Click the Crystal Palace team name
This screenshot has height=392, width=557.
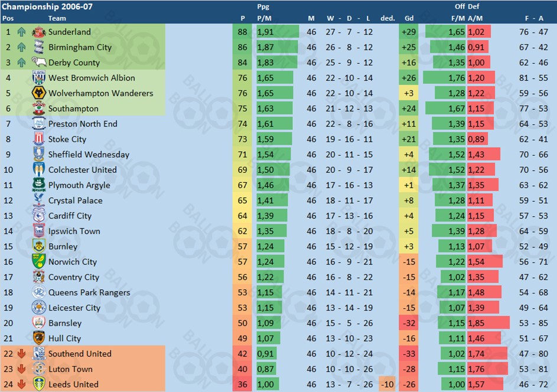[x=75, y=201]
